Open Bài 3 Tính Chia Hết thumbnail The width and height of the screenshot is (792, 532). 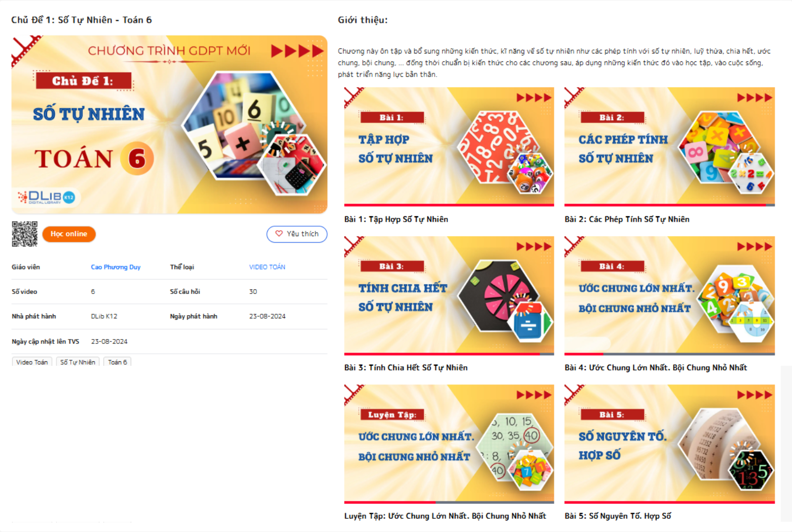449,294
